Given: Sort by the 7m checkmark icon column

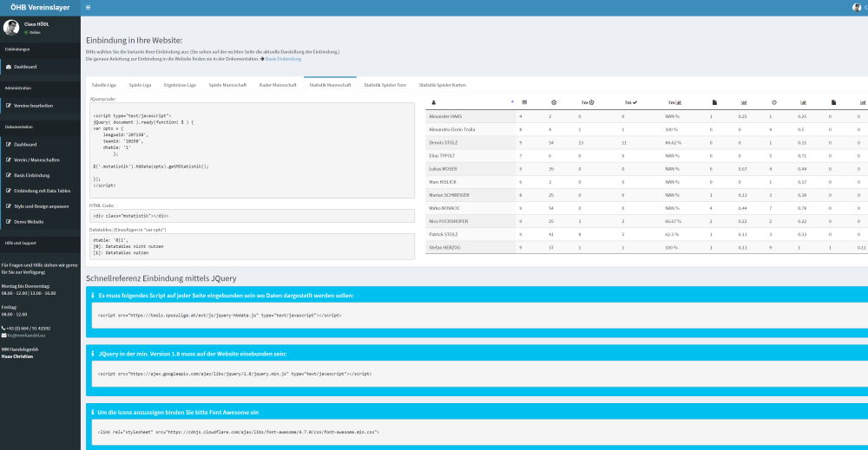Looking at the screenshot, I should (x=631, y=102).
